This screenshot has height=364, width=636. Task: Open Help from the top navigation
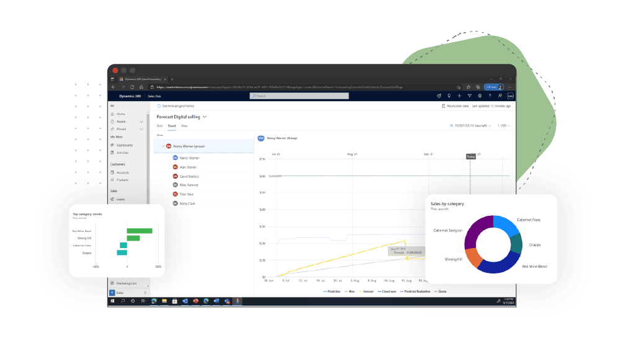pos(490,95)
